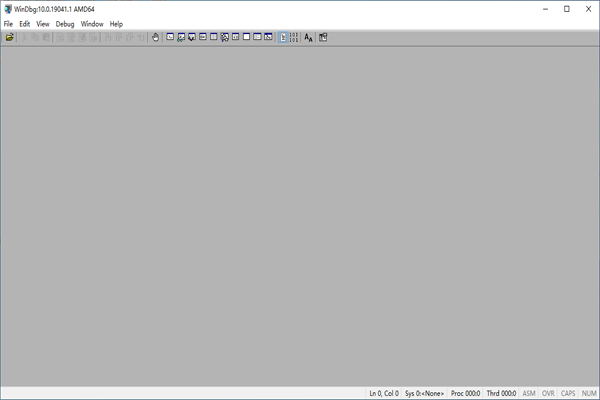Toggle Source mode on button
Screen dimensions: 600x400
(283, 37)
